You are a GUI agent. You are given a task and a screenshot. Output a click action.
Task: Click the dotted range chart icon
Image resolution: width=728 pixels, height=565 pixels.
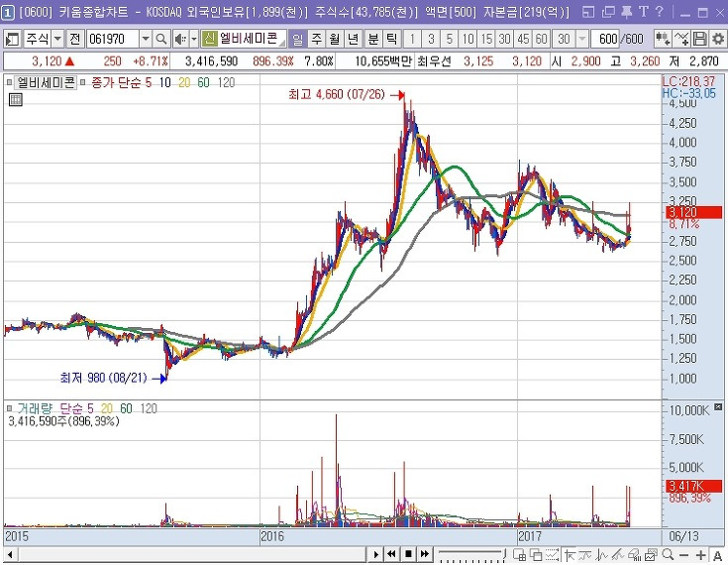tap(552, 554)
